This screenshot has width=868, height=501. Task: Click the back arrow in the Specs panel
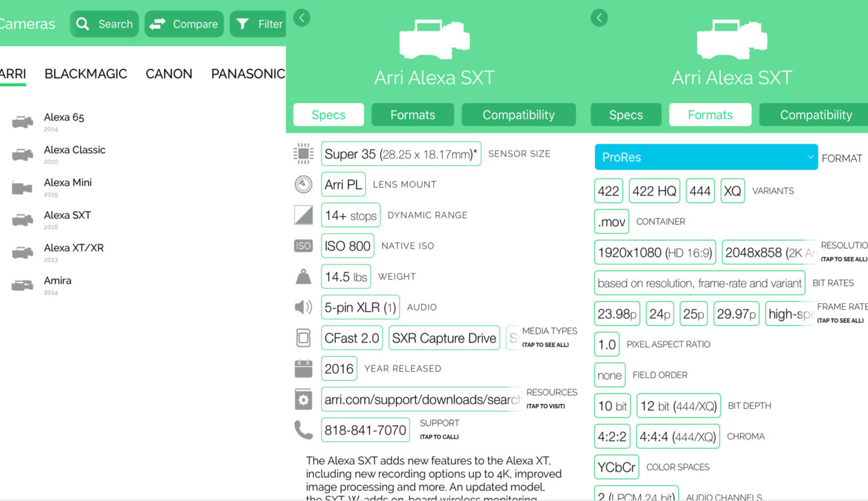click(x=302, y=18)
